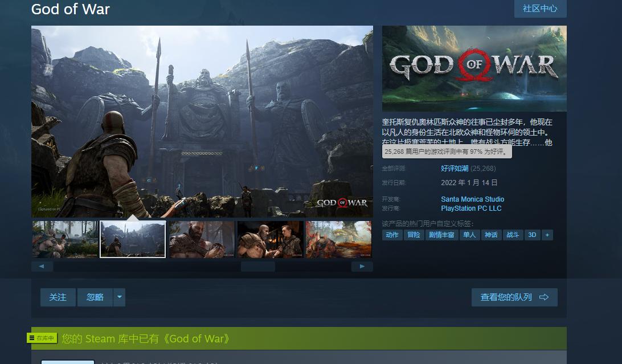Select the 动作 tag
622x364 pixels.
[x=392, y=235]
